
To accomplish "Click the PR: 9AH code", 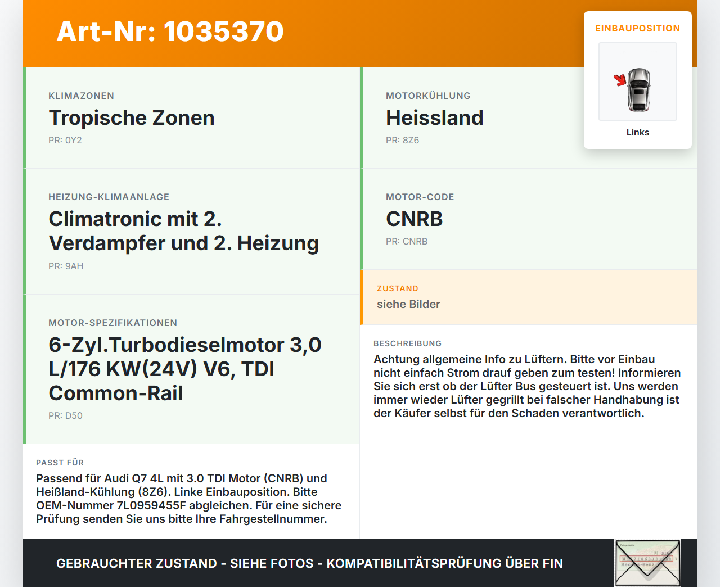I will pos(66,266).
